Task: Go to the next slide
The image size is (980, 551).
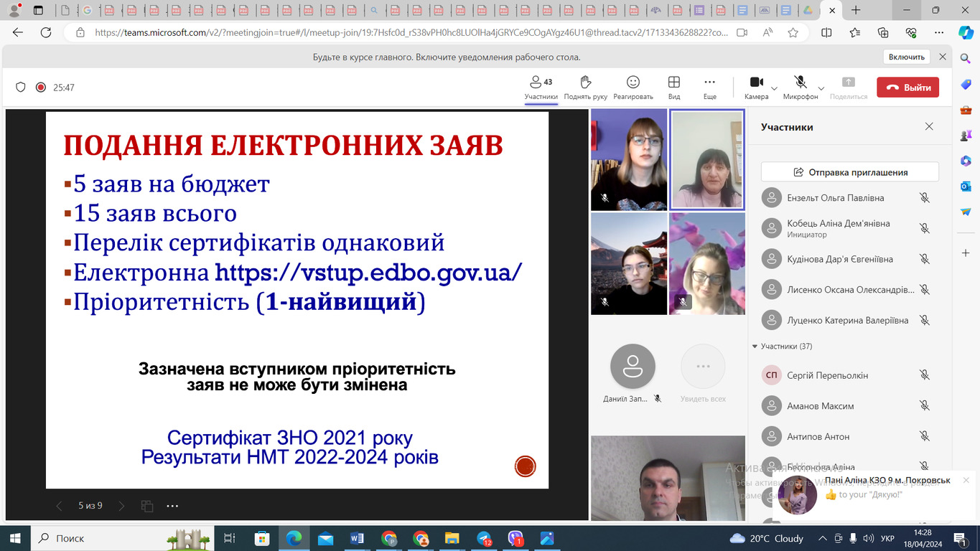Action: pos(121,506)
